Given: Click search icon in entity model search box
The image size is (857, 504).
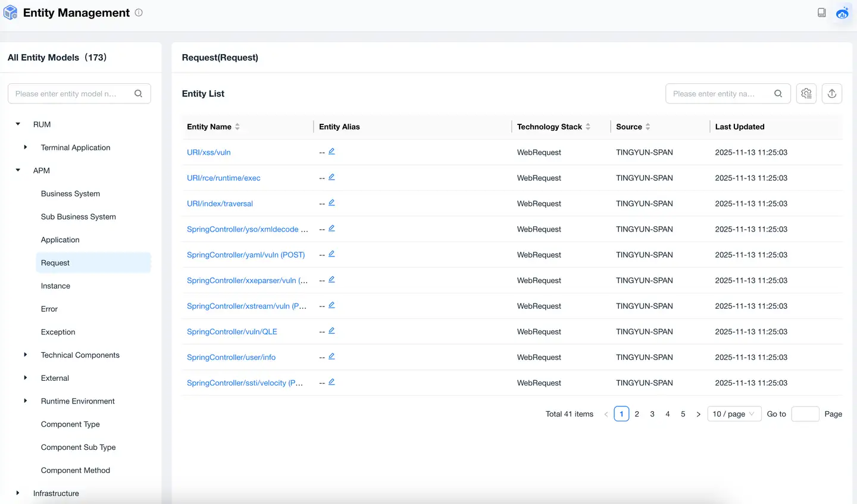Looking at the screenshot, I should pos(138,93).
